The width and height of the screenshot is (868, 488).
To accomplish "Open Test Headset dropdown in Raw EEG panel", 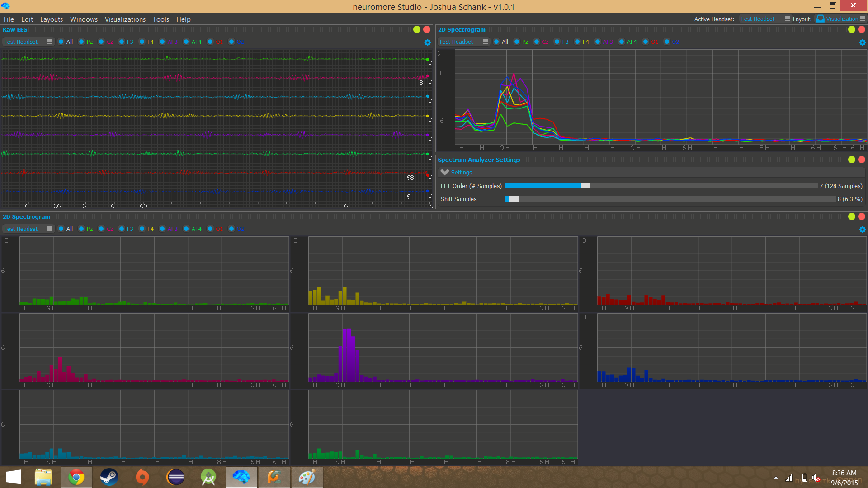I will pos(28,42).
